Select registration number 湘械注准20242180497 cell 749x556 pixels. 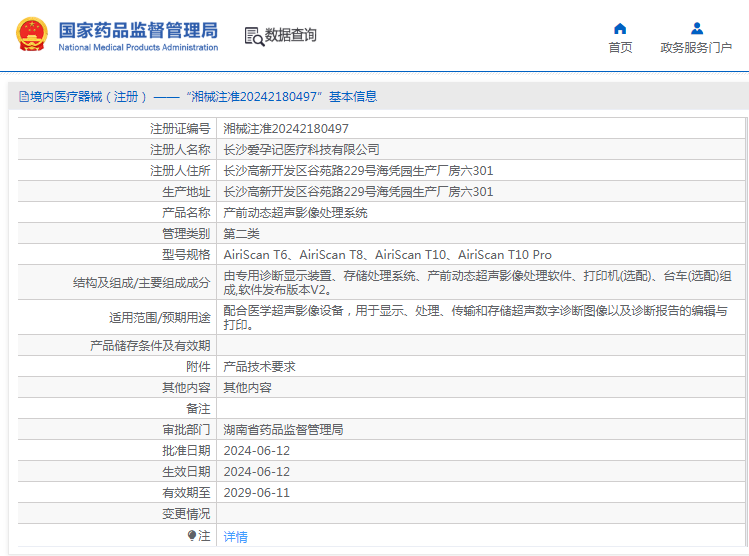coord(286,129)
